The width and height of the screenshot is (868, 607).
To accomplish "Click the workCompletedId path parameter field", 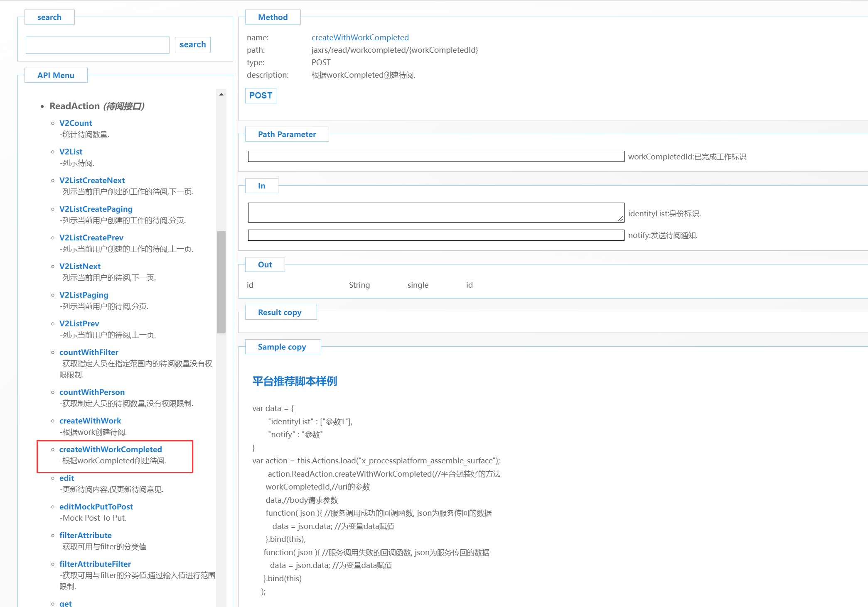I will click(x=436, y=157).
